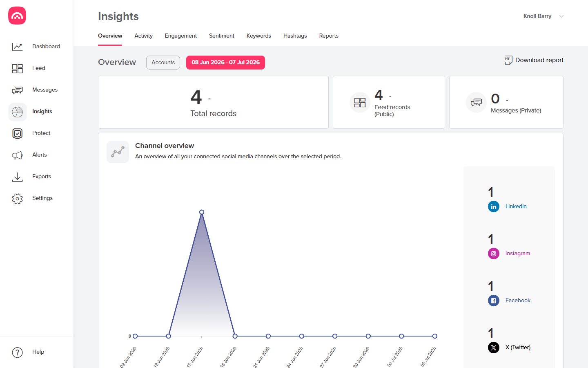Click the Channel overview graph icon

(118, 152)
